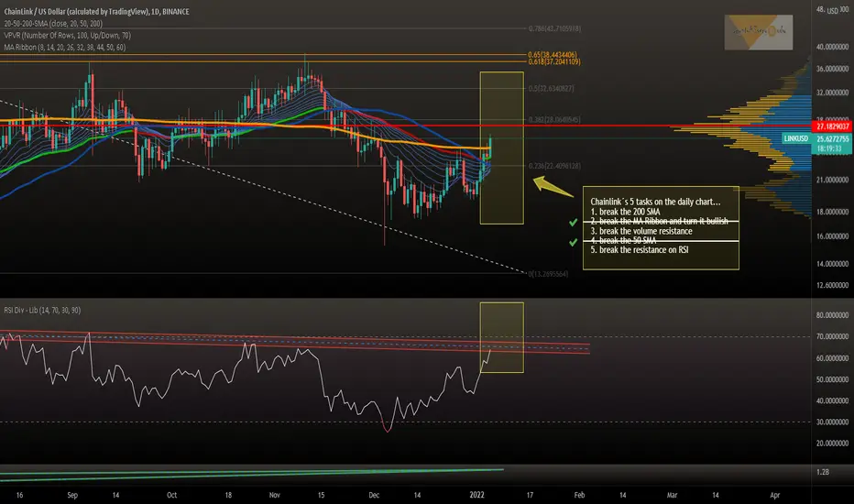854x504 pixels.
Task: Select the 0.5(32.6340827) Fibonacci level label
Action: [551, 88]
